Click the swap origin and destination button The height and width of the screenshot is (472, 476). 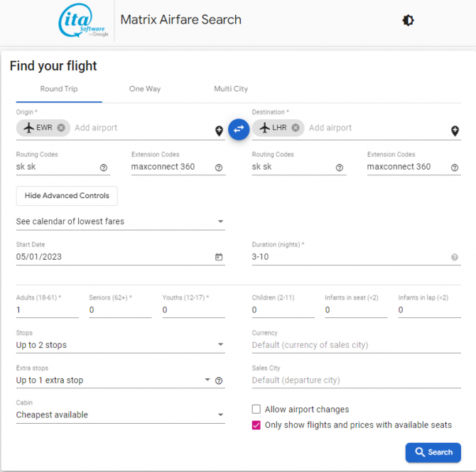tap(239, 128)
